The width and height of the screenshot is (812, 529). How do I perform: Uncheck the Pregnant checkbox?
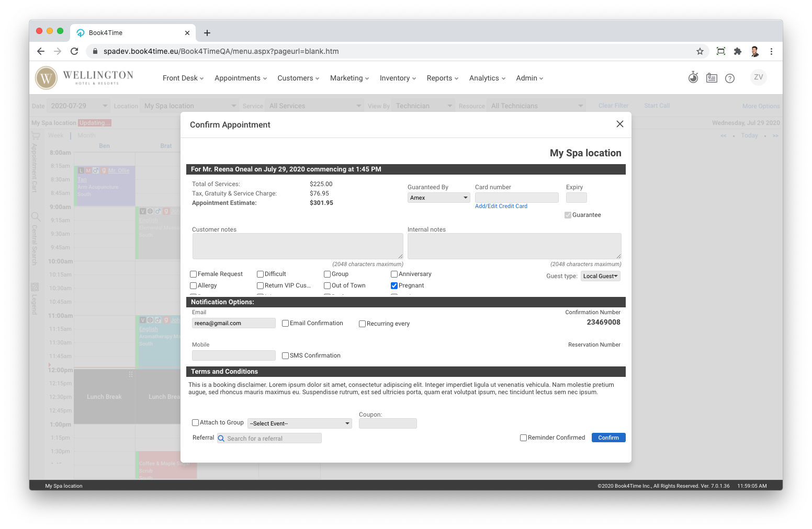tap(394, 285)
